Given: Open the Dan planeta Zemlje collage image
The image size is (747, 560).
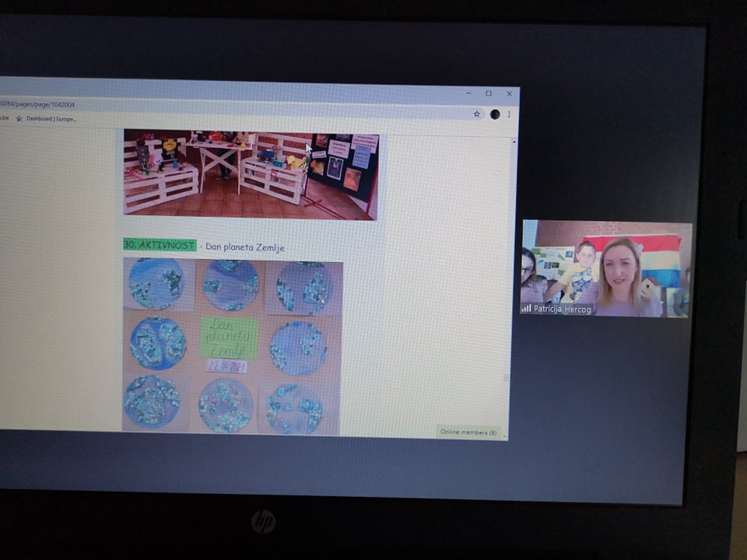Looking at the screenshot, I should 233,346.
